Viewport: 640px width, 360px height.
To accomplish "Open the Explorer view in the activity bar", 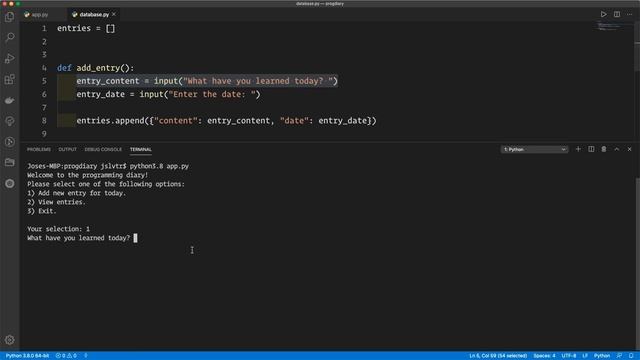I will point(9,17).
